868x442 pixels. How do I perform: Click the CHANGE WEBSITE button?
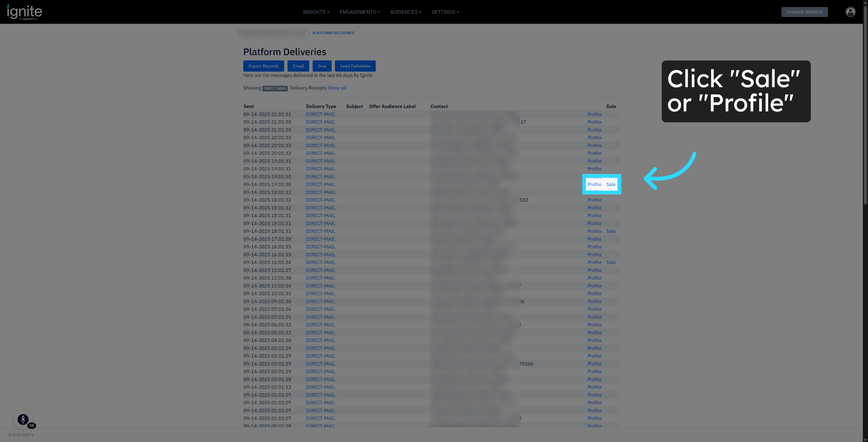click(804, 12)
